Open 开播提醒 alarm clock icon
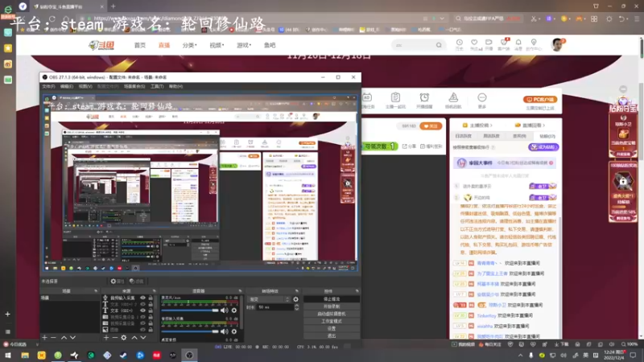 tap(424, 97)
